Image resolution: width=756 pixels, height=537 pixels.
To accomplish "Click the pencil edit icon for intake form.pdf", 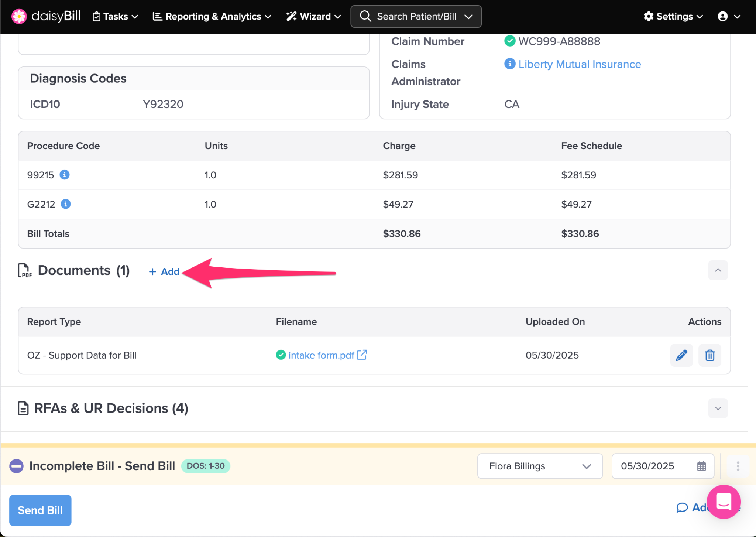I will click(x=681, y=355).
